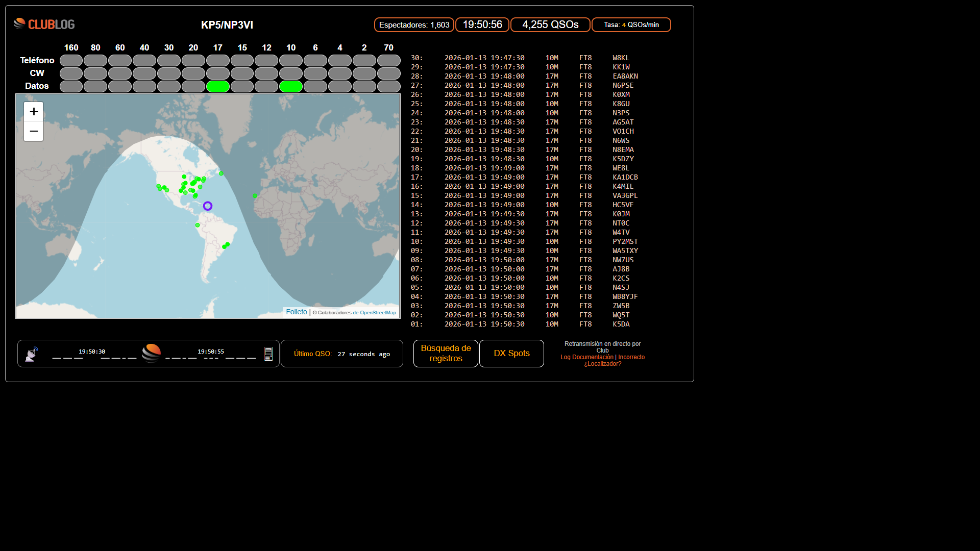Viewport: 980px width, 551px height.
Task: Toggle the CW 40m band indicator
Action: coord(144,73)
